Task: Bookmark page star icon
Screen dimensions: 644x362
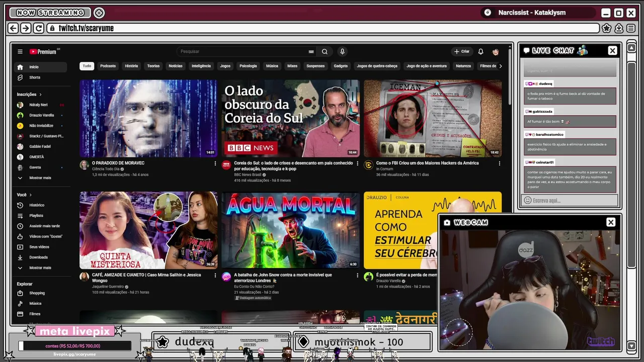Action: (607, 28)
